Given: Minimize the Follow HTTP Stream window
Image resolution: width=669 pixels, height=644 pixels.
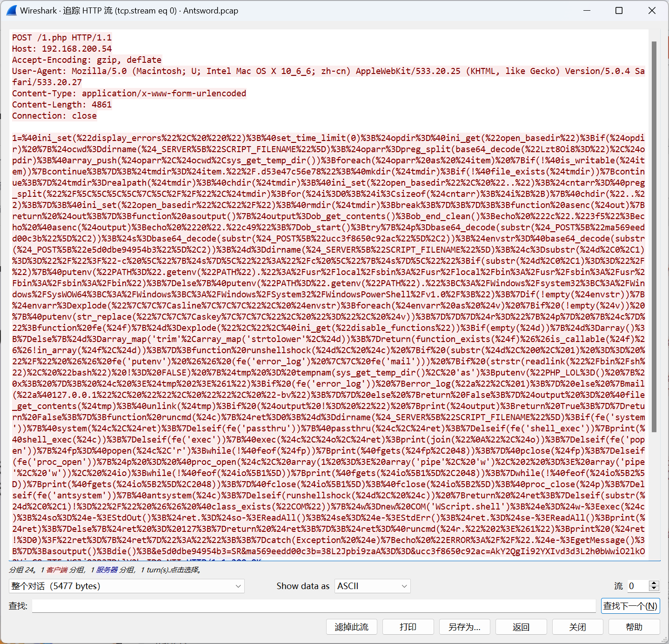Looking at the screenshot, I should click(x=587, y=10).
